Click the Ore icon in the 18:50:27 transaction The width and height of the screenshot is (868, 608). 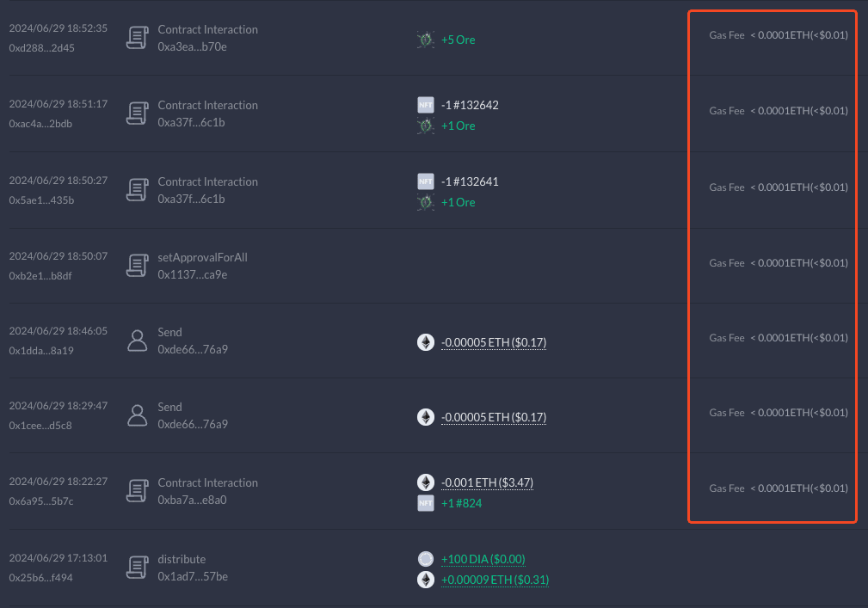pos(425,202)
